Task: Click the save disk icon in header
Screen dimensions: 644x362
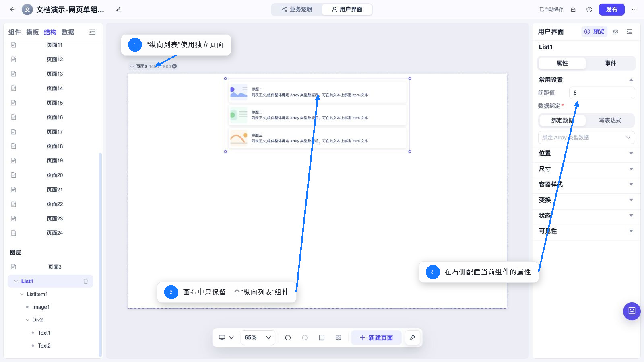Action: [573, 10]
